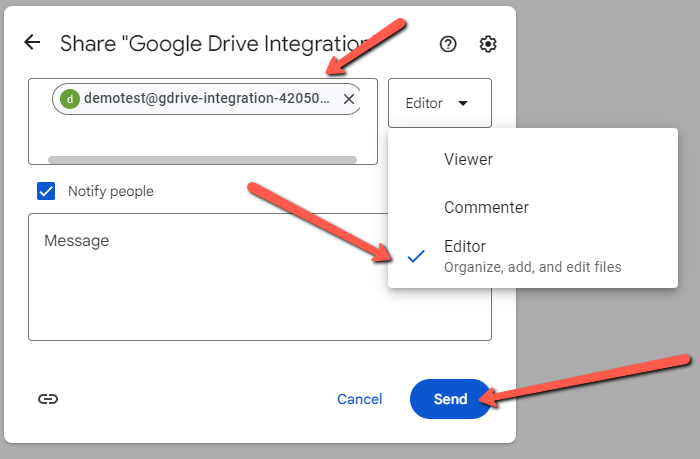The width and height of the screenshot is (700, 459).
Task: Click the Cancel button
Action: 359,399
